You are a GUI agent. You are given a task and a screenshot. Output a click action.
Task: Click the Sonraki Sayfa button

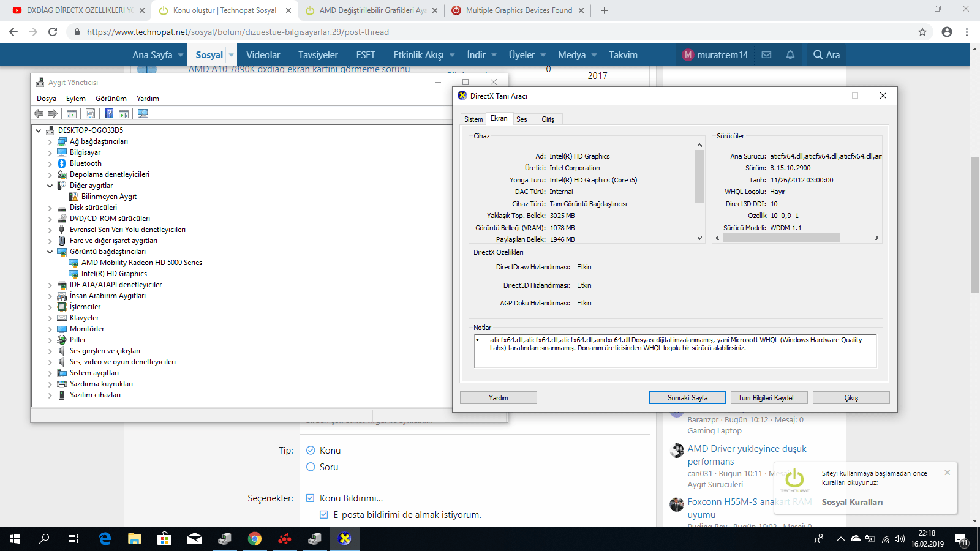coord(688,398)
